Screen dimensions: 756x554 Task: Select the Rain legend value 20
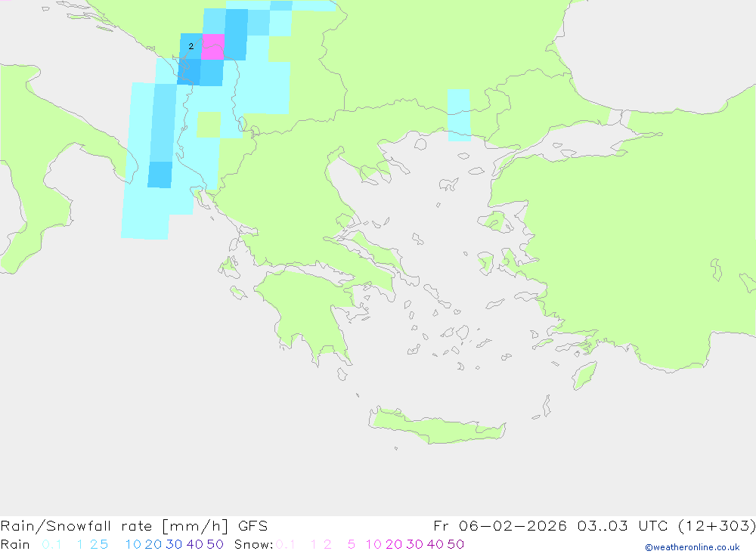click(153, 544)
